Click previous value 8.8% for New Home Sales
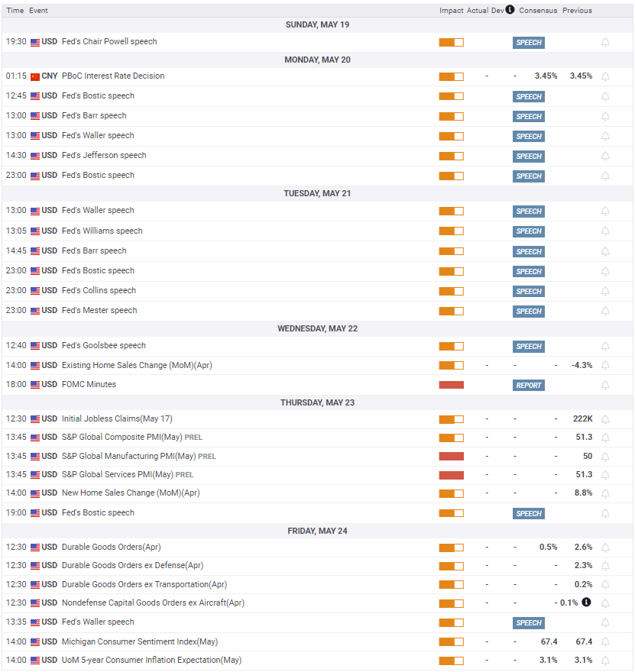Screen dimensions: 635x672 tap(584, 493)
